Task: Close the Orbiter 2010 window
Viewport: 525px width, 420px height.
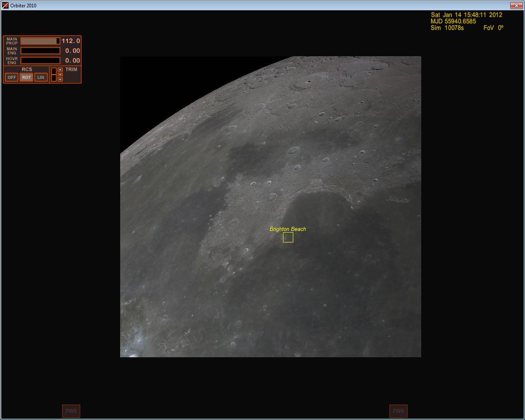Action: 516,5
